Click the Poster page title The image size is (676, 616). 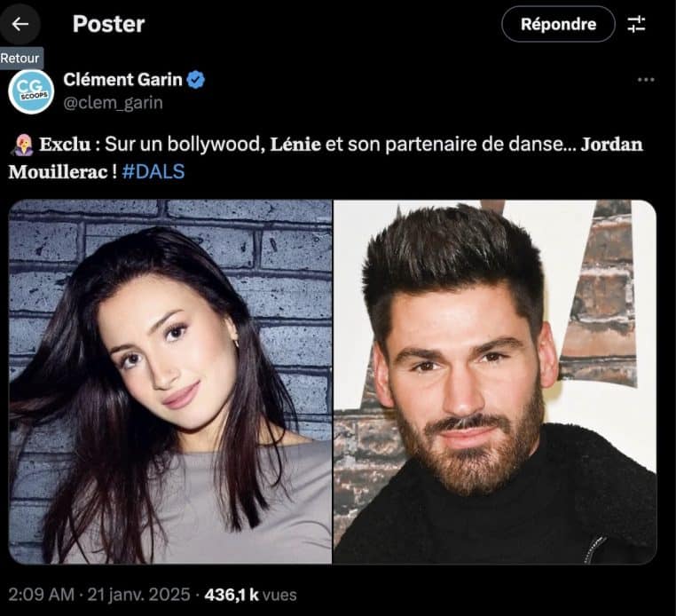(x=108, y=24)
